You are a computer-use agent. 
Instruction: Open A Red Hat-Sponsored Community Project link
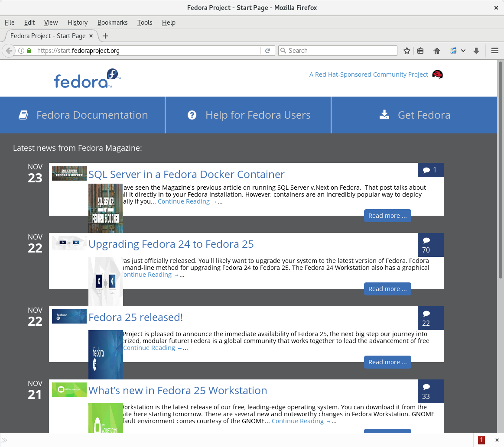point(369,74)
